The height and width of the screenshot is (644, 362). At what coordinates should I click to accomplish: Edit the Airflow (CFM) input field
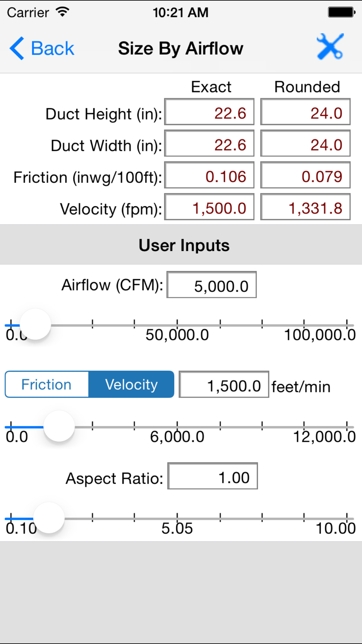click(211, 285)
